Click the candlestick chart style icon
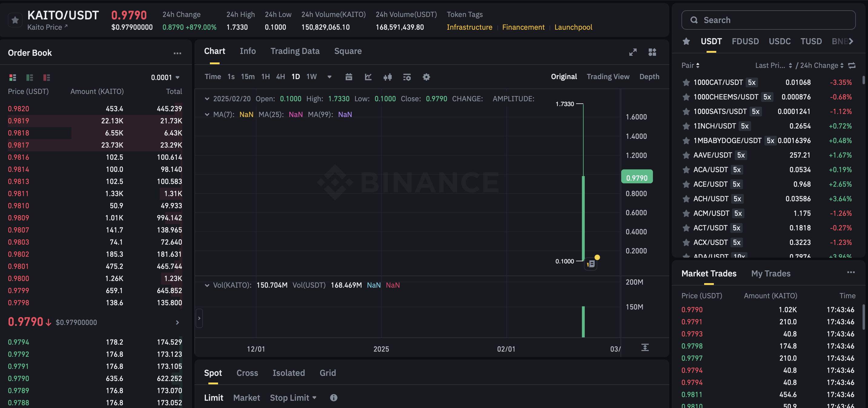 click(x=387, y=77)
